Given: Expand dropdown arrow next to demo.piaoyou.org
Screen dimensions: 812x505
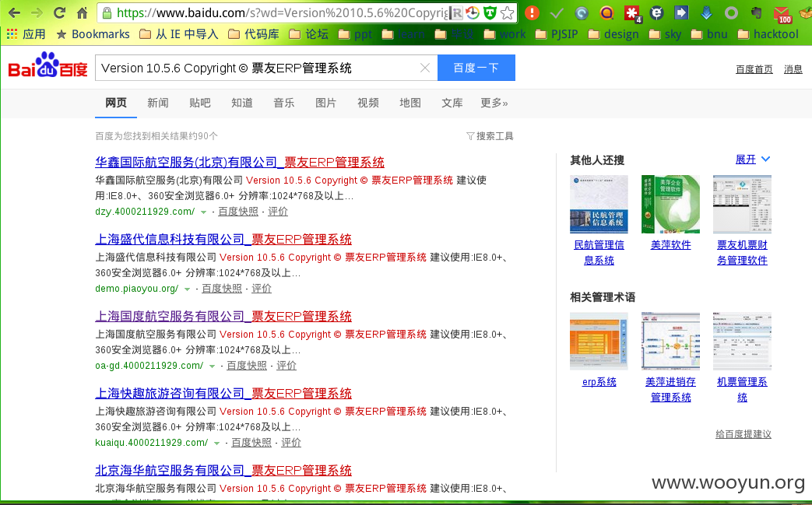Looking at the screenshot, I should click(x=188, y=289).
